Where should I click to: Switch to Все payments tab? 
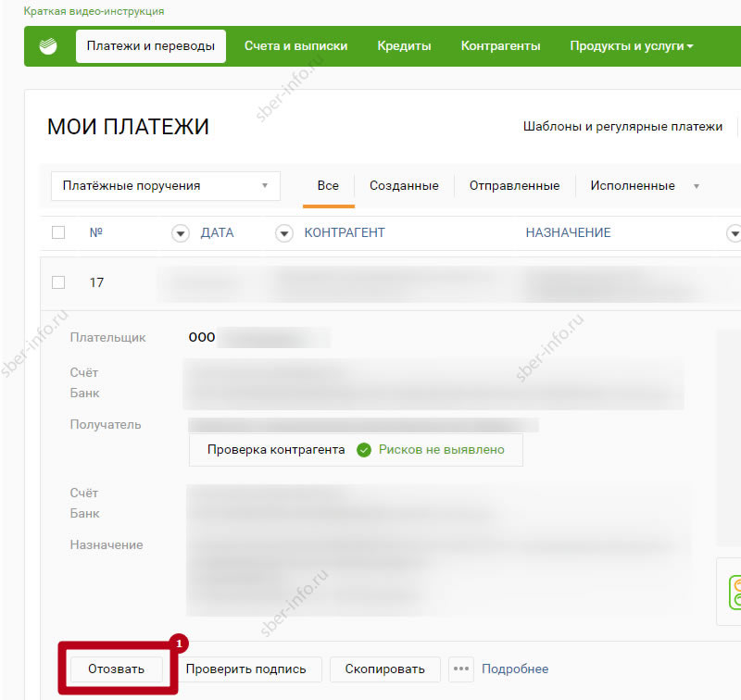pyautogui.click(x=329, y=186)
